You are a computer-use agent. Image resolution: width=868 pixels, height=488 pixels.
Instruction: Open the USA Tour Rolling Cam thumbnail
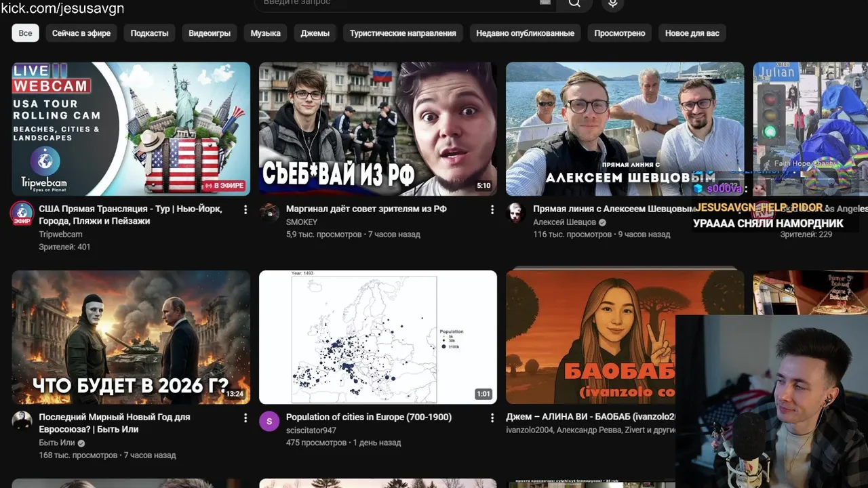click(131, 129)
